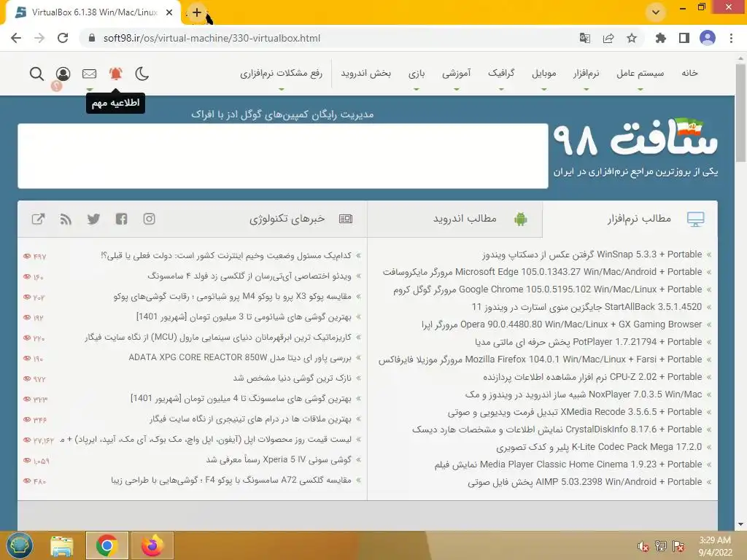Bookmark this page with the star icon

pos(632,38)
